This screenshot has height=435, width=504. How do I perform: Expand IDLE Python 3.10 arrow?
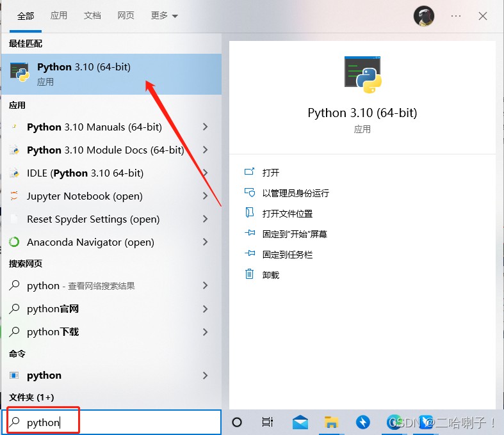[206, 173]
